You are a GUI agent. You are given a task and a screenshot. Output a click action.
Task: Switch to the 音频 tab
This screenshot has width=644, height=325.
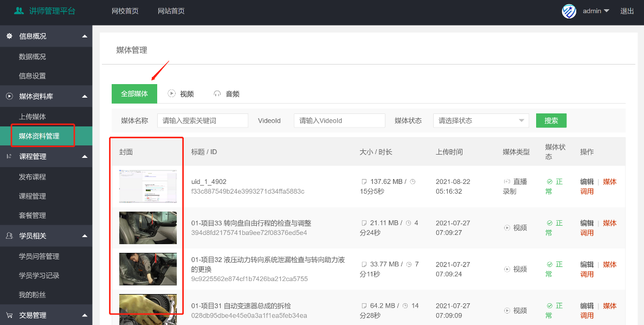coord(226,94)
